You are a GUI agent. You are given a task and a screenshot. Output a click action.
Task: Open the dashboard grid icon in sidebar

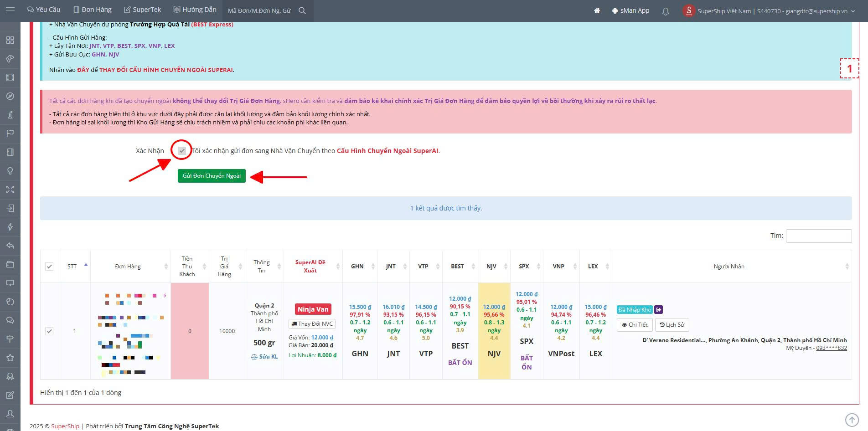tap(10, 40)
